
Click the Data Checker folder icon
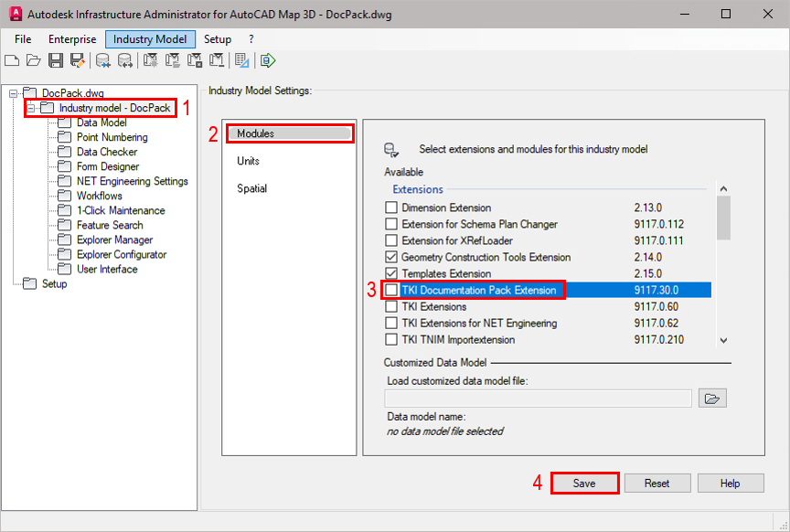[65, 152]
